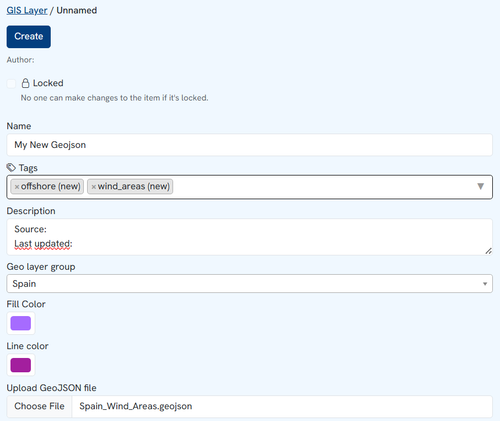This screenshot has height=421, width=500.
Task: Open the GIS Layer breadcrumb link
Action: (27, 10)
